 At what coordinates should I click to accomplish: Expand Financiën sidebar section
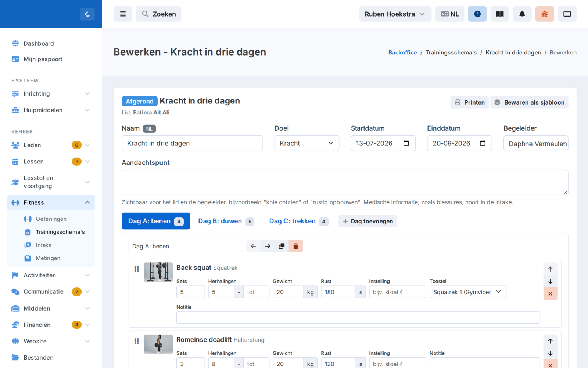[51, 325]
